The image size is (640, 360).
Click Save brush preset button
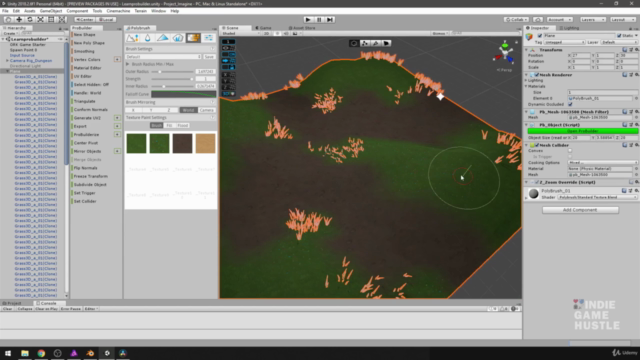tap(209, 57)
